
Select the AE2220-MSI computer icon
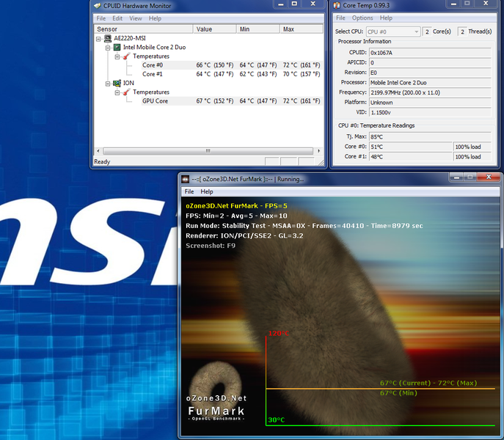coord(108,38)
